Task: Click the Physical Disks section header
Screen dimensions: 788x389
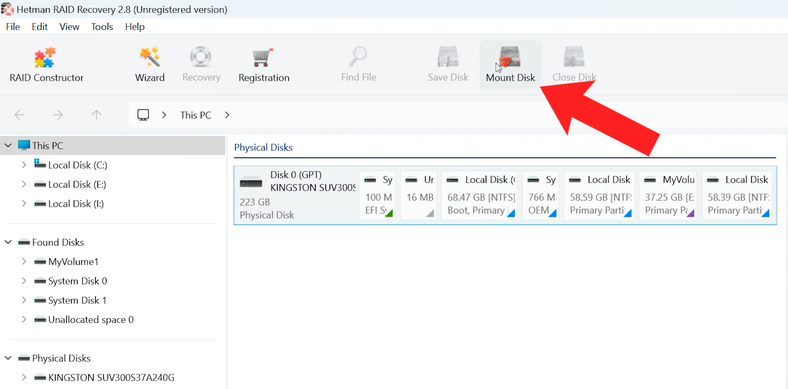Action: tap(263, 148)
